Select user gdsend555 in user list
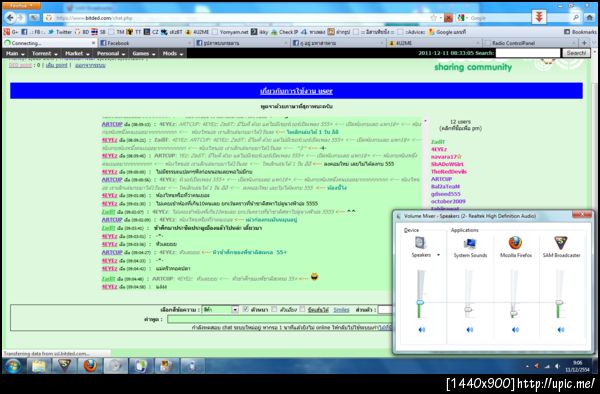The image size is (600, 394). pos(445,194)
